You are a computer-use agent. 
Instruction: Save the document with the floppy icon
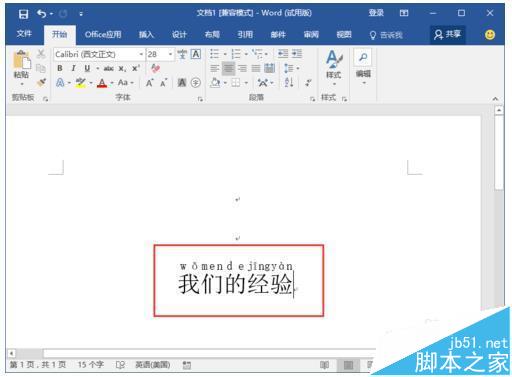23,14
